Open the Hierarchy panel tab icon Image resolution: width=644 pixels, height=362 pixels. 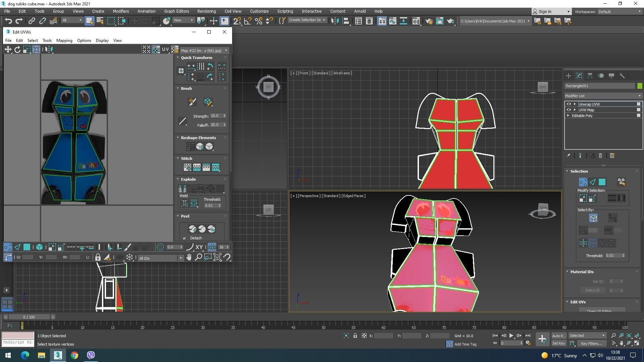pyautogui.click(x=590, y=76)
